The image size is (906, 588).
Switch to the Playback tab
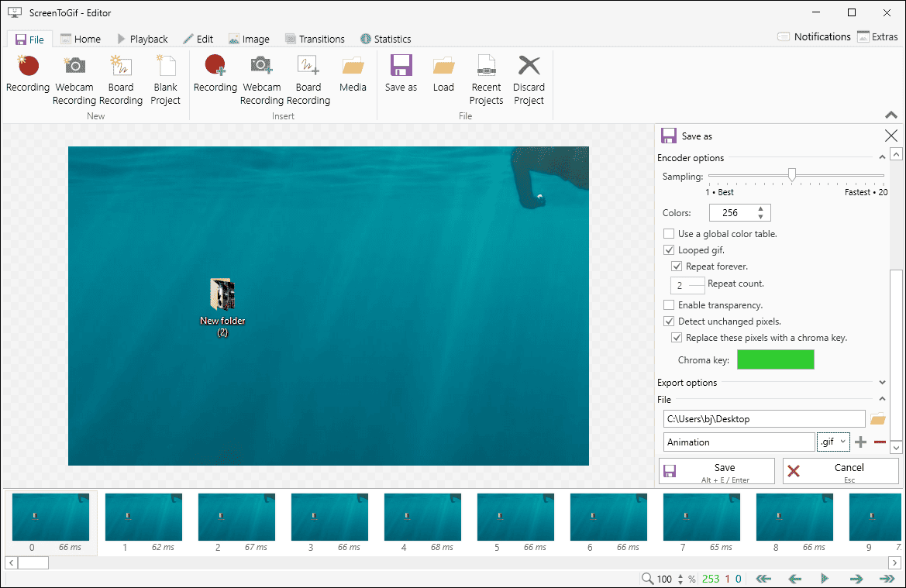click(x=142, y=39)
